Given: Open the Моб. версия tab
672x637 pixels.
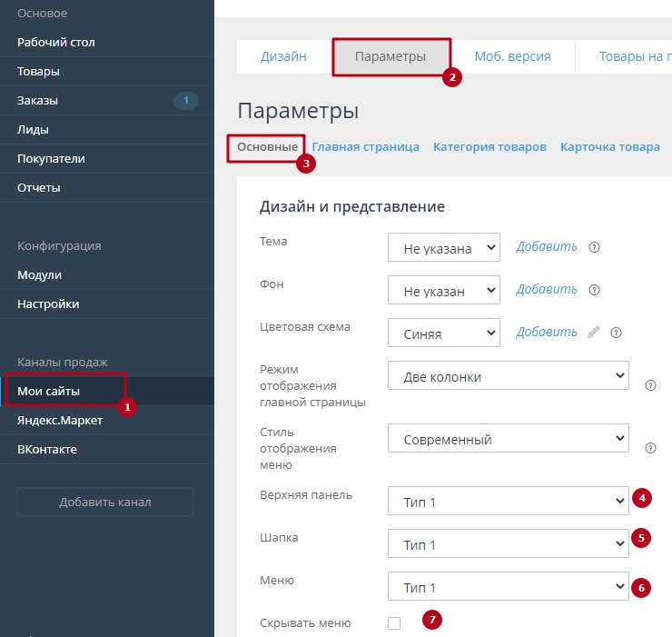Looking at the screenshot, I should pyautogui.click(x=512, y=56).
